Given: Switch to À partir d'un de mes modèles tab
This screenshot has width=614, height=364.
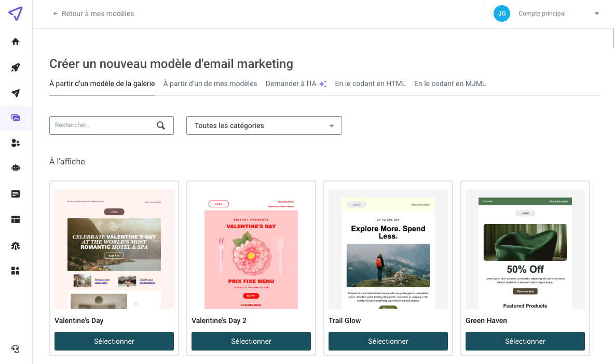Looking at the screenshot, I should click(x=210, y=84).
